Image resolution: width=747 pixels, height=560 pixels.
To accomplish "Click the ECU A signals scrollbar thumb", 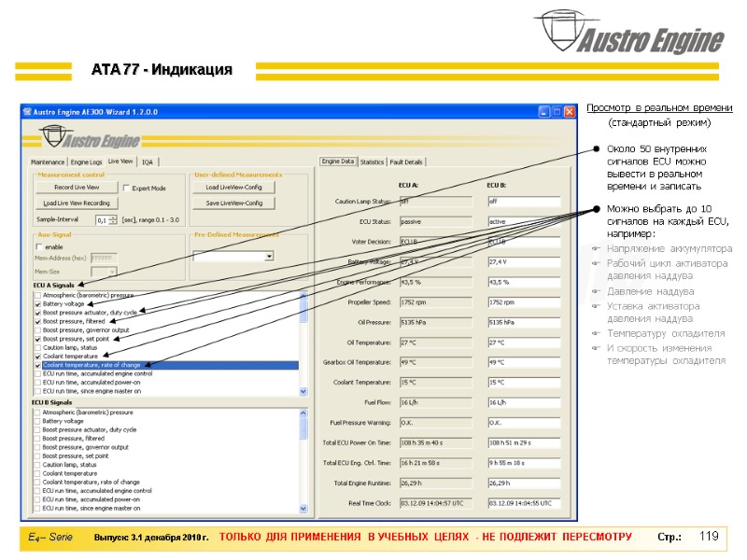I will click(x=303, y=311).
